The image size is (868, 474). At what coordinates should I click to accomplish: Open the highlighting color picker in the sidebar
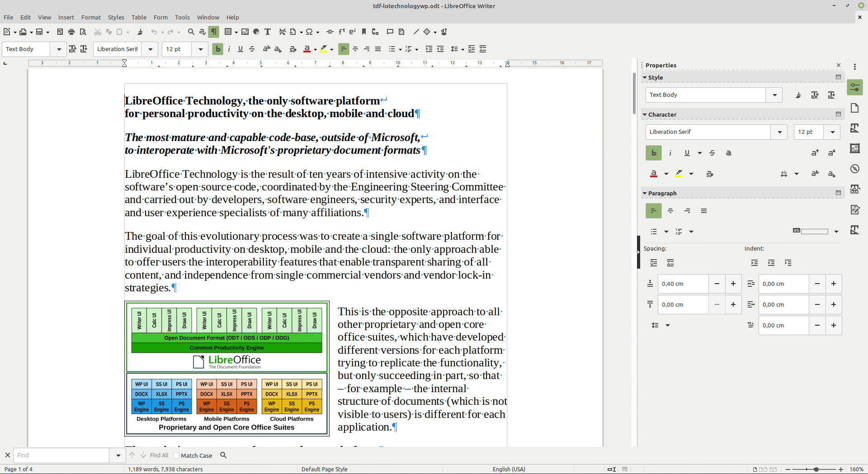(691, 174)
